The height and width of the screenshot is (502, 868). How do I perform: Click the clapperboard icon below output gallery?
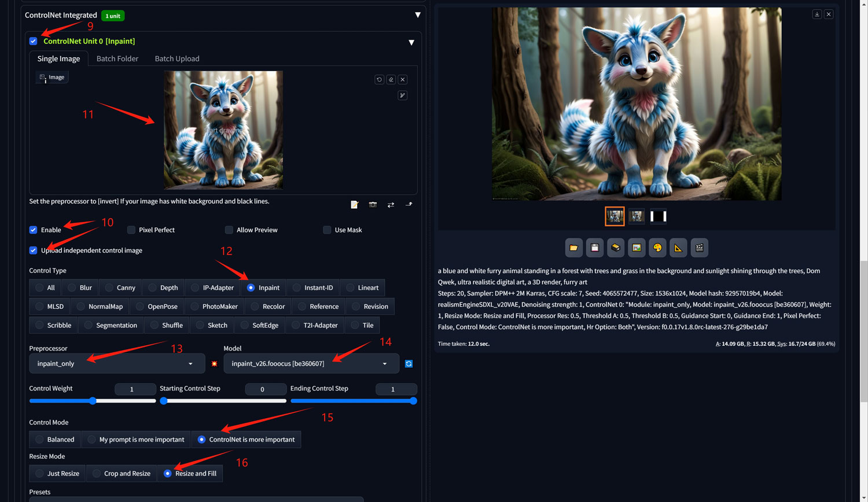click(x=699, y=248)
